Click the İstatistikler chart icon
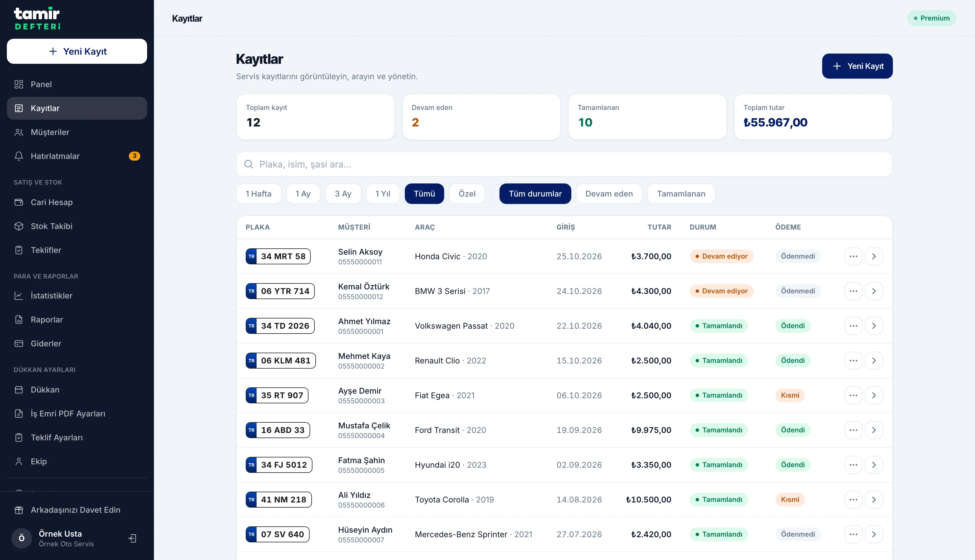The height and width of the screenshot is (560, 975). (19, 296)
